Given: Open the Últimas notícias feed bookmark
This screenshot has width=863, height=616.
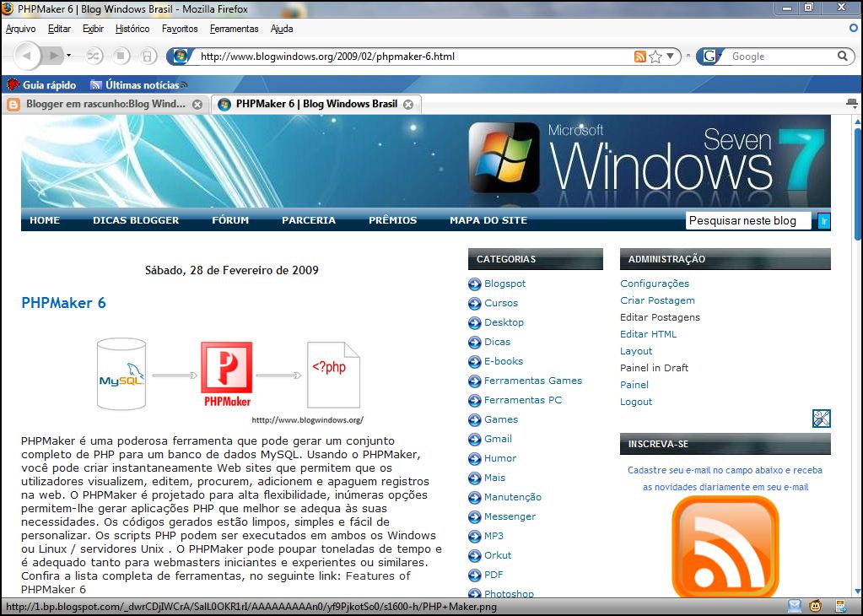Looking at the screenshot, I should pos(138,84).
